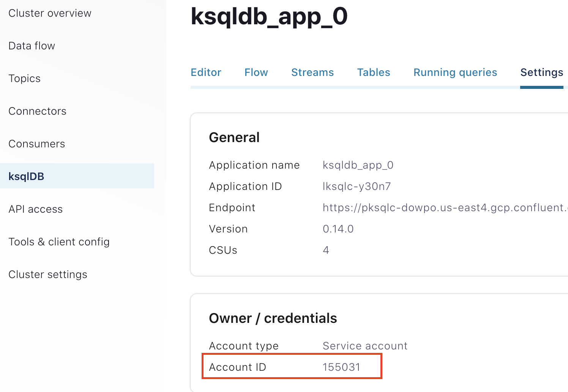Open Topics in sidebar
The width and height of the screenshot is (568, 392).
coord(24,79)
